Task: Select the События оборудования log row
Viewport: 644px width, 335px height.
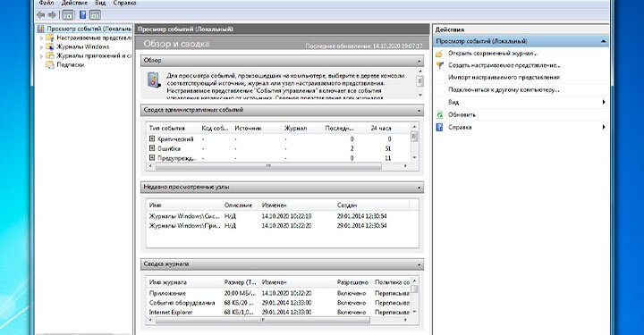Action: pyautogui.click(x=278, y=303)
